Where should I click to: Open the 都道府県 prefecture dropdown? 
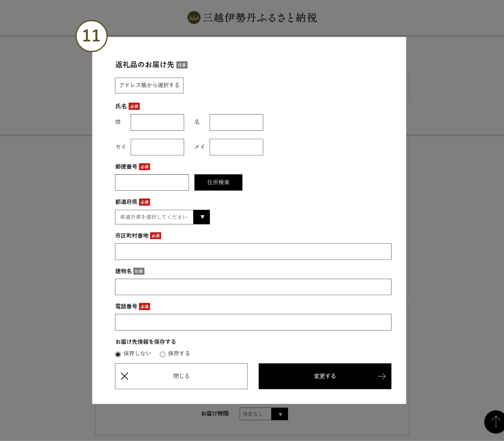(x=154, y=217)
